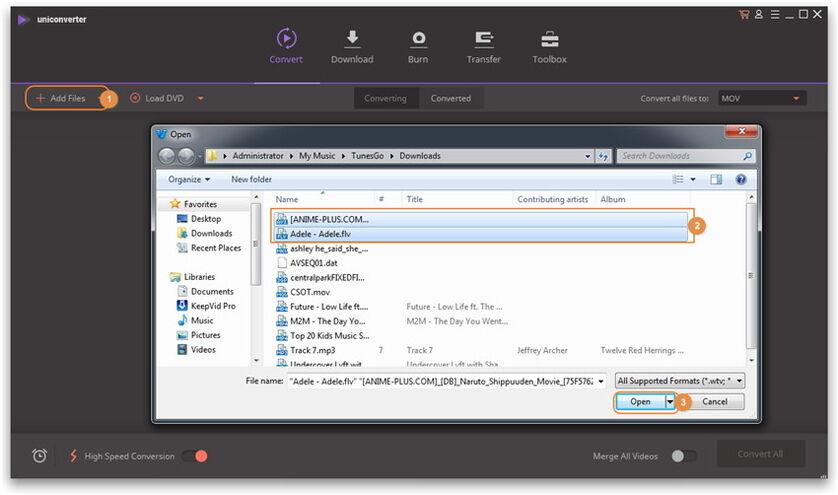Enable Merge All Videos switch

[x=683, y=456]
